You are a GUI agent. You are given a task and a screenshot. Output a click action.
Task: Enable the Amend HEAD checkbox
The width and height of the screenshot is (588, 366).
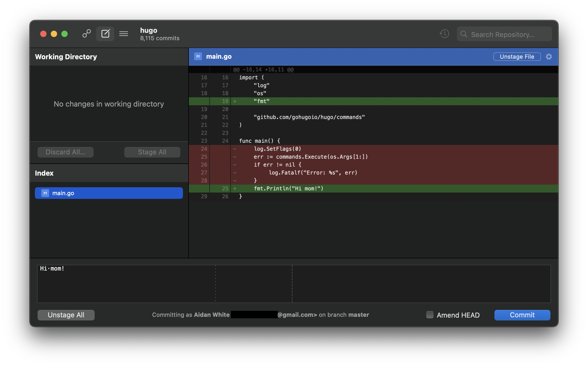(430, 315)
